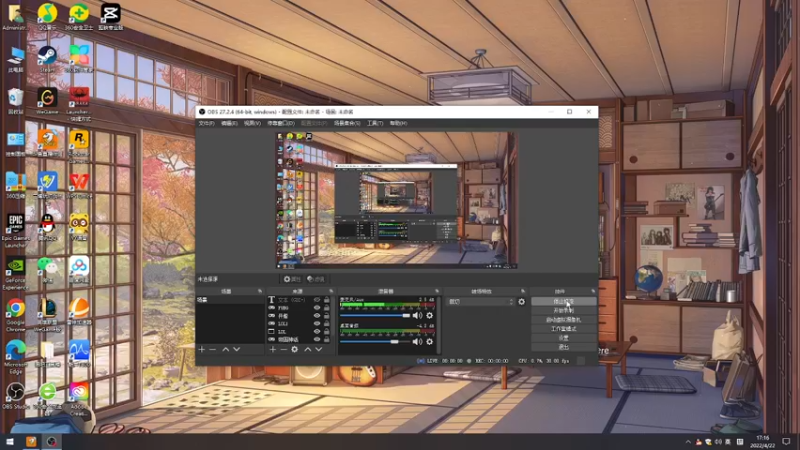Move scene down with the Scenes panel down arrow
The image size is (800, 450).
click(236, 349)
